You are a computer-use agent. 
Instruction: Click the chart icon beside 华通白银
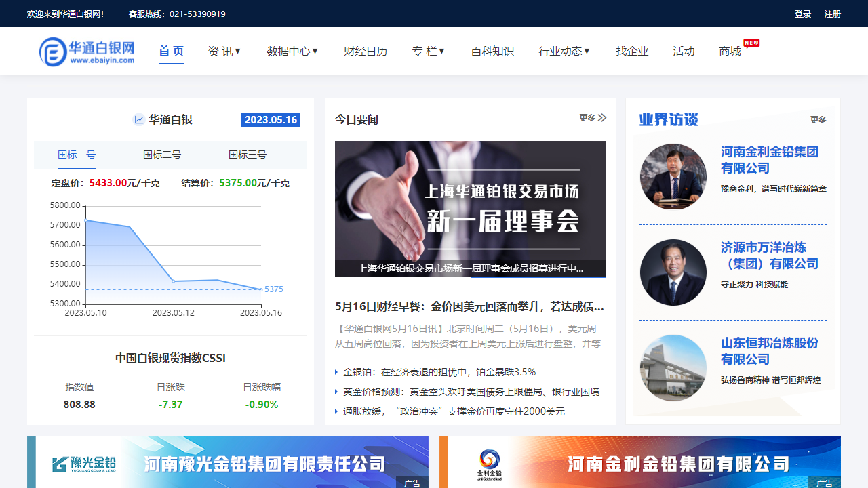pos(139,120)
